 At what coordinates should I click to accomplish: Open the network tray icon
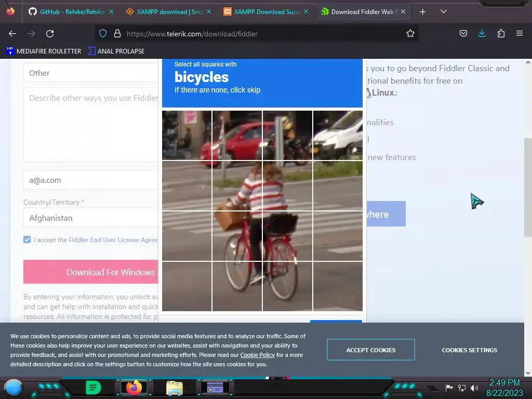(x=462, y=388)
